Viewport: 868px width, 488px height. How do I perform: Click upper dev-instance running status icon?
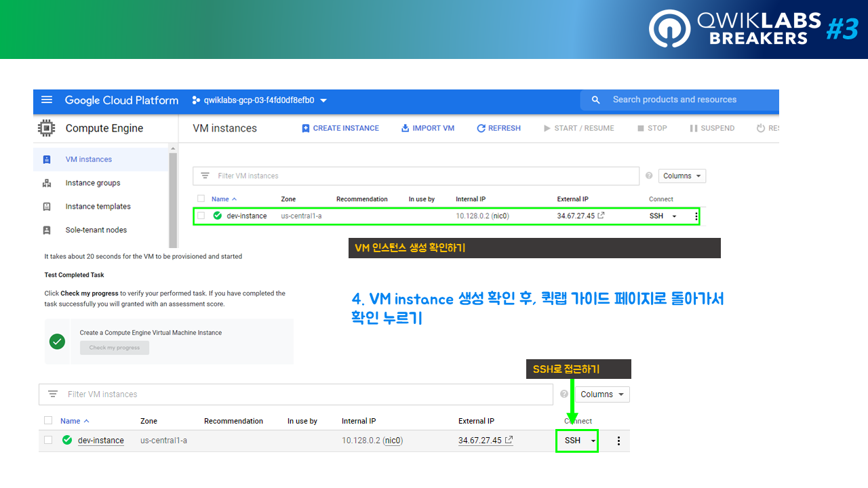218,216
